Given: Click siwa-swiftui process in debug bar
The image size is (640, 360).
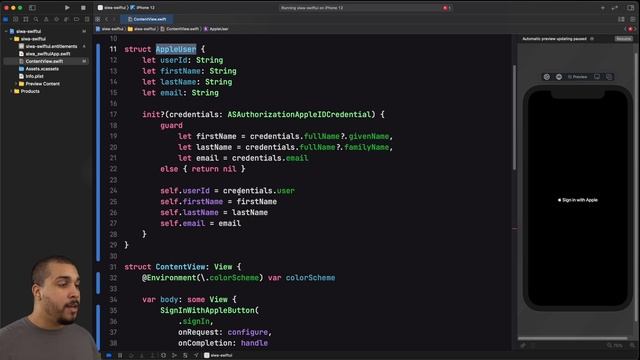Looking at the screenshot, I should 218,356.
